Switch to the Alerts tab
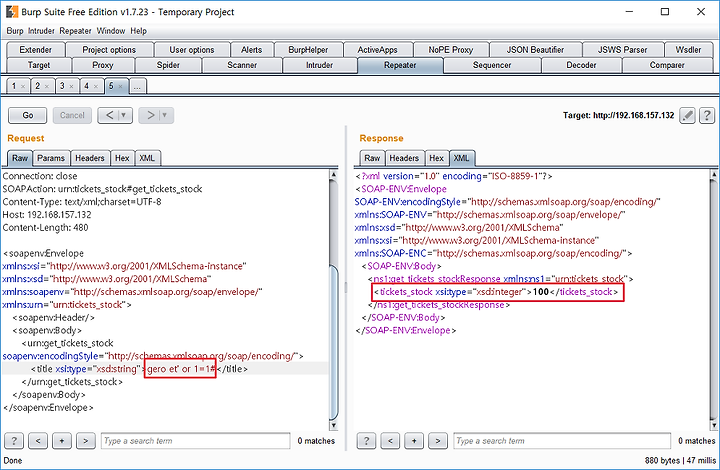Screen dimensions: 720x470 tap(252, 50)
